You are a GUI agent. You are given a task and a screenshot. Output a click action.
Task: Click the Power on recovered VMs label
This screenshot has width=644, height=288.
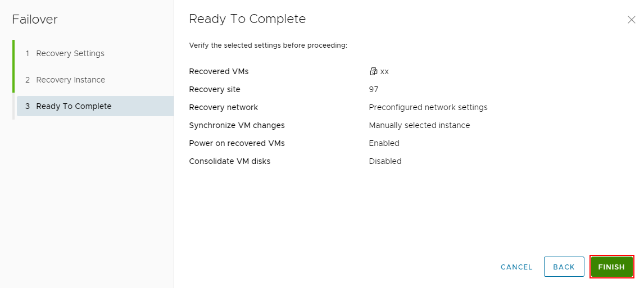pos(237,143)
